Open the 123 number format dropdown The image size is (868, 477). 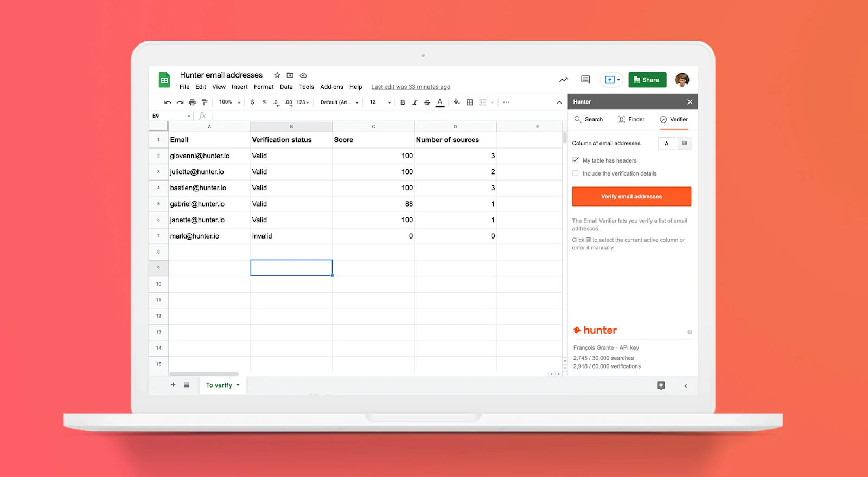click(303, 102)
